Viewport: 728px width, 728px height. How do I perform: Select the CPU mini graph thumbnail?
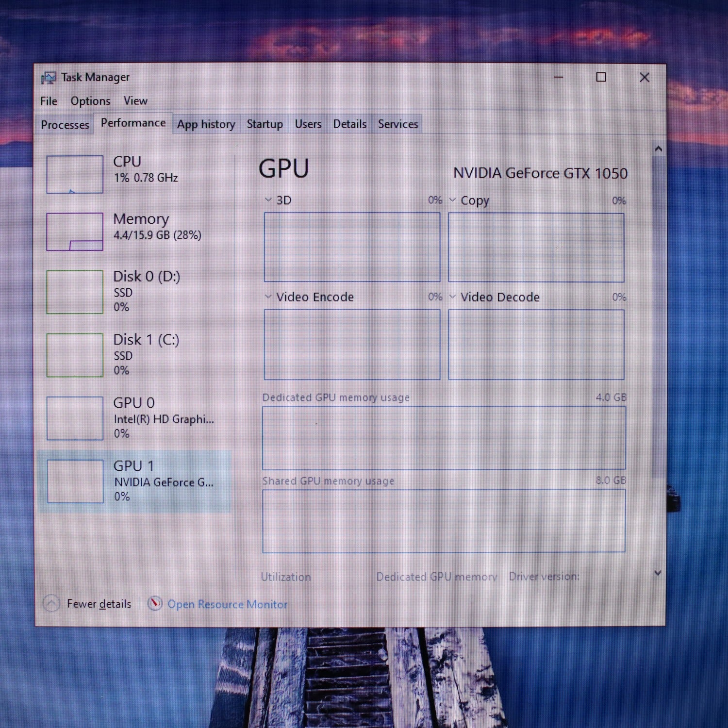click(75, 174)
